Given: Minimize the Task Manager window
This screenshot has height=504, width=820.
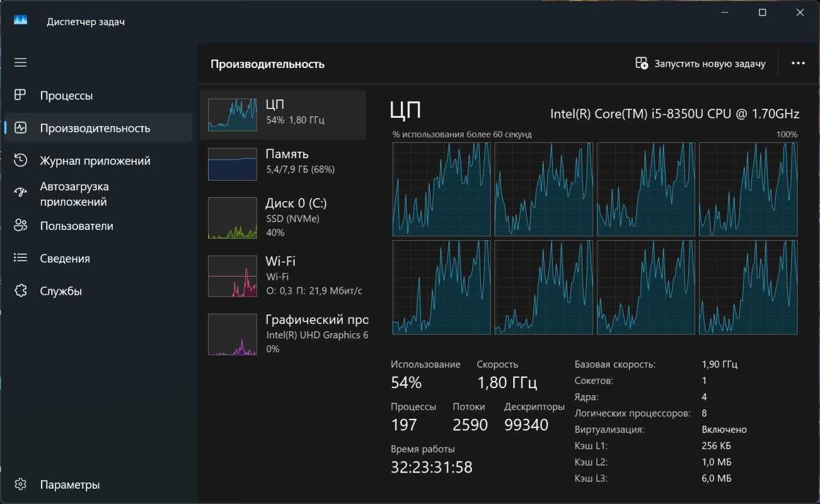Looking at the screenshot, I should tap(726, 13).
